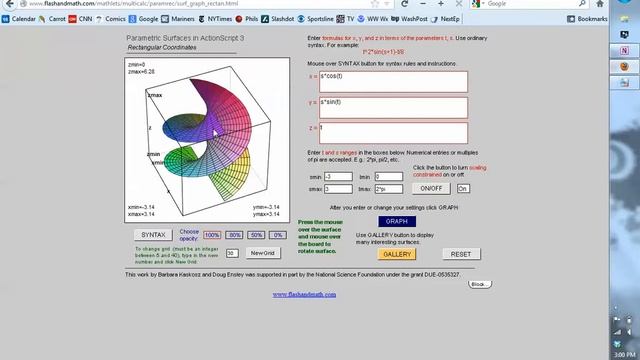The image size is (640, 360).
Task: Zoom out using the minus toolbar icon
Action: pos(423,4)
